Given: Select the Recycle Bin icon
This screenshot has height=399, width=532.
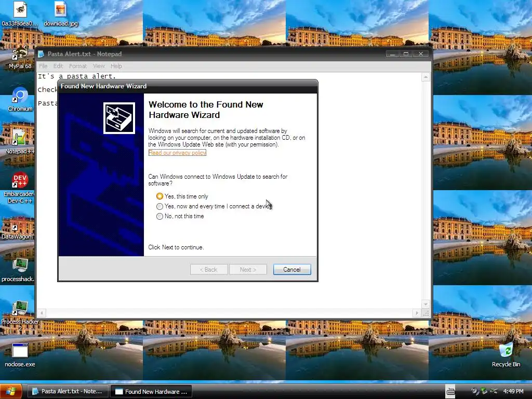Looking at the screenshot, I should click(506, 355).
